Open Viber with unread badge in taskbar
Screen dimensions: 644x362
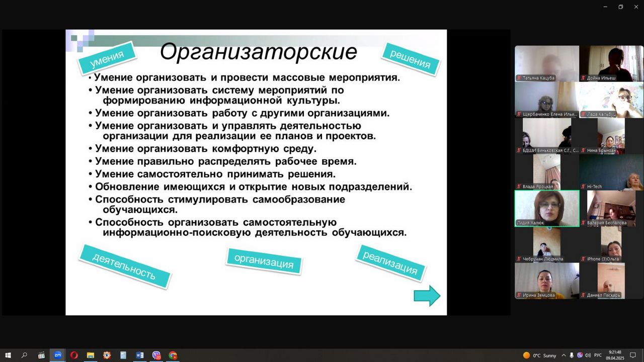click(156, 355)
